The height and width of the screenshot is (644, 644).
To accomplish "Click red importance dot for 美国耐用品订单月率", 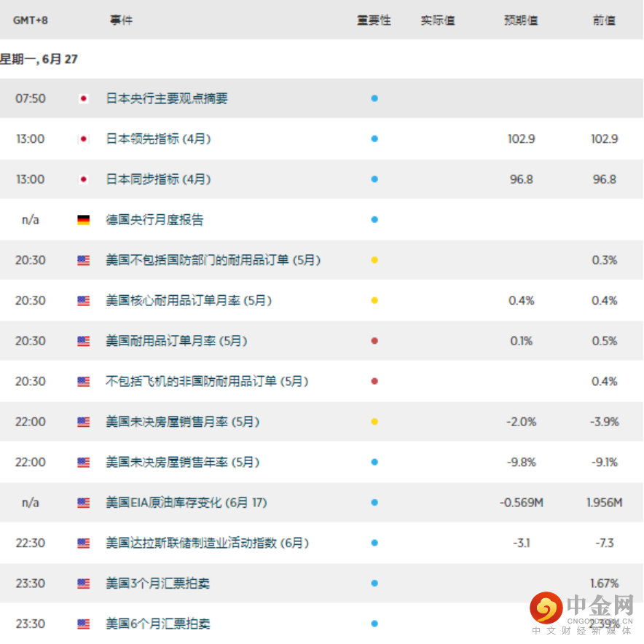I will click(374, 341).
